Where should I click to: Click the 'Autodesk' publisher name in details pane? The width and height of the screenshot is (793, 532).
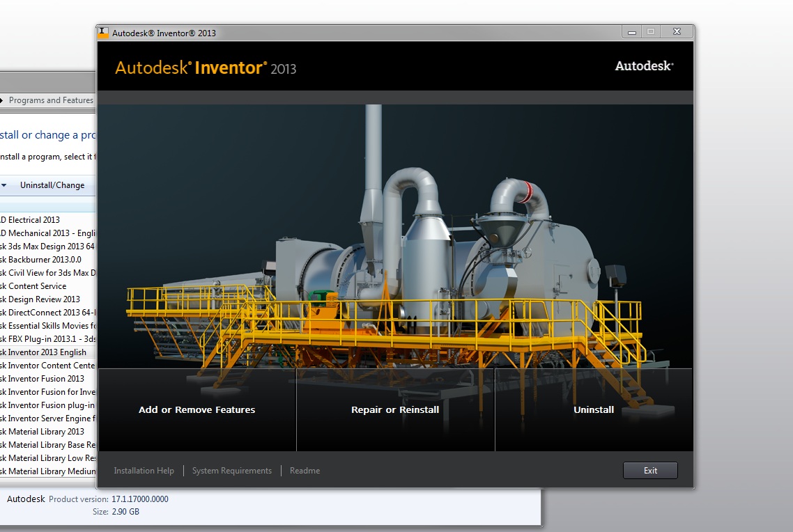pyautogui.click(x=26, y=499)
